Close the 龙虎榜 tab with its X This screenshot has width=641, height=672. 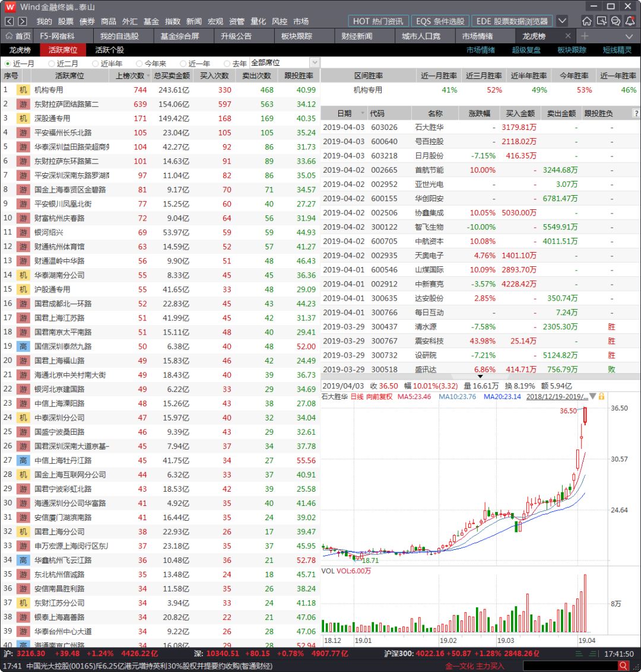click(x=568, y=36)
